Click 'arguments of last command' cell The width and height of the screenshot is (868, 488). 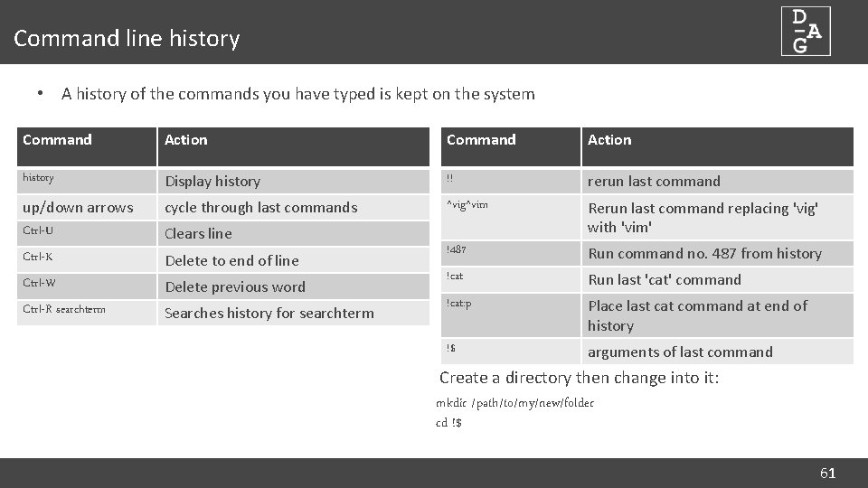680,352
